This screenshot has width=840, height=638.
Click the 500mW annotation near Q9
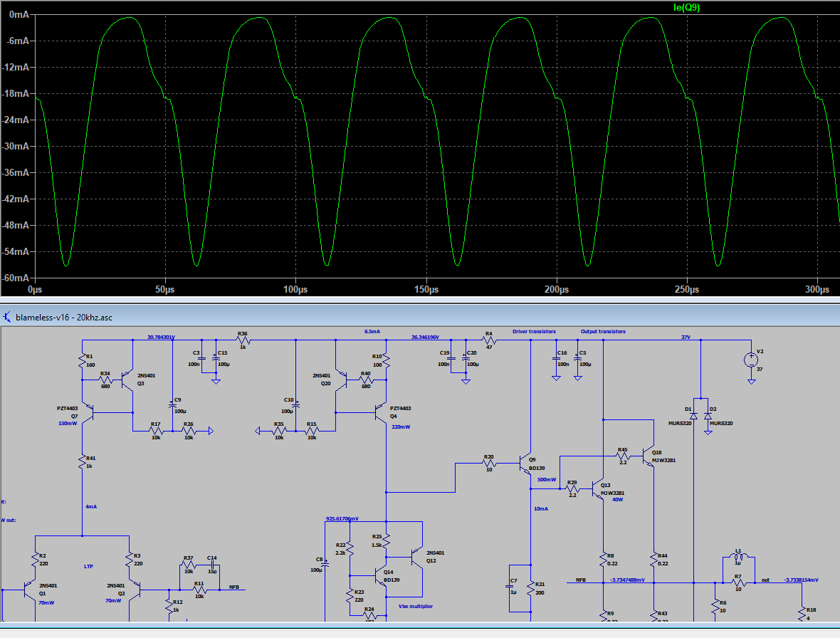547,480
